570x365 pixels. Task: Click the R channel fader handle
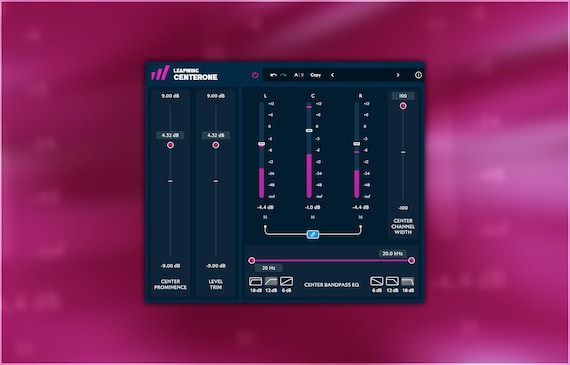(x=357, y=144)
